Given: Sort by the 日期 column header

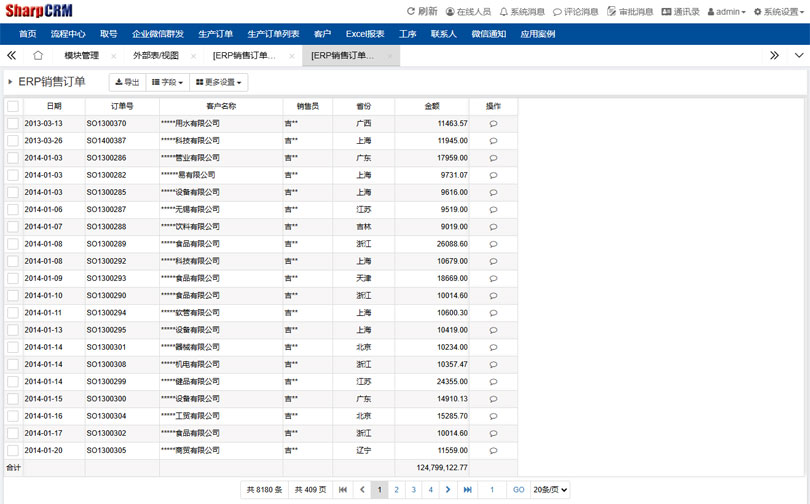Looking at the screenshot, I should [x=54, y=106].
